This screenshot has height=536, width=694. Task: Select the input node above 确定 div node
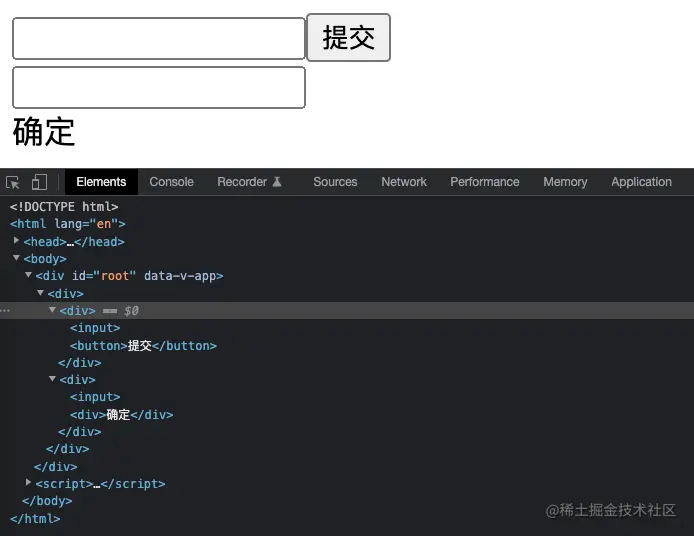[95, 397]
